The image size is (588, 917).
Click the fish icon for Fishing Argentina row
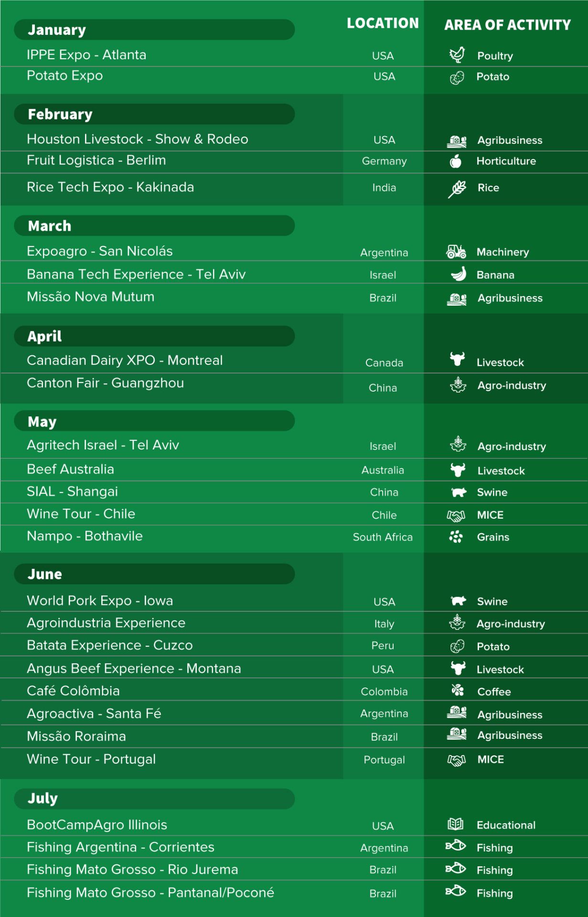coord(456,846)
